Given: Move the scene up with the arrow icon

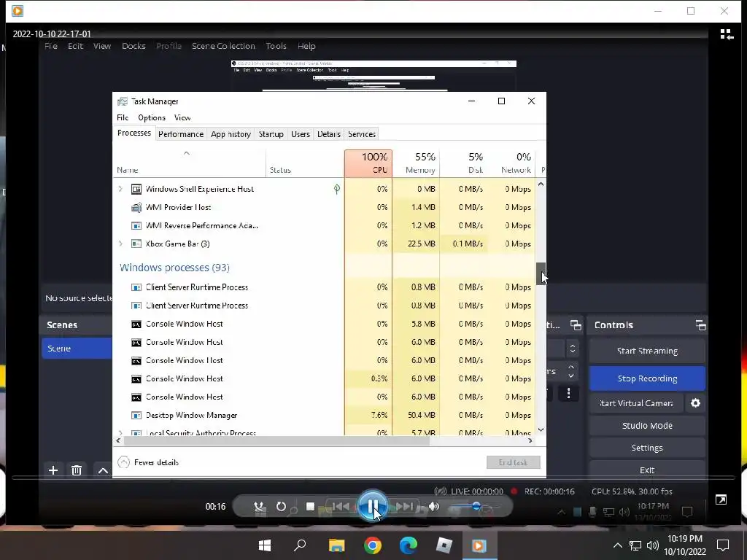Looking at the screenshot, I should click(x=102, y=470).
